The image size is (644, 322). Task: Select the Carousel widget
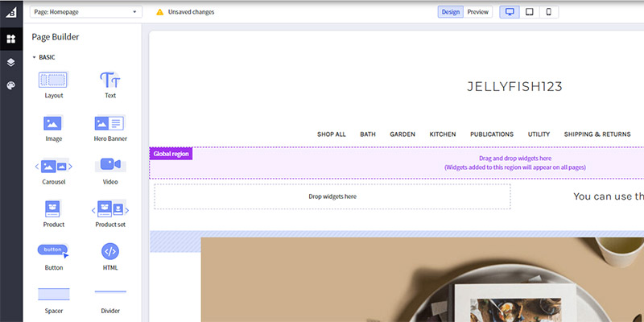[54, 171]
